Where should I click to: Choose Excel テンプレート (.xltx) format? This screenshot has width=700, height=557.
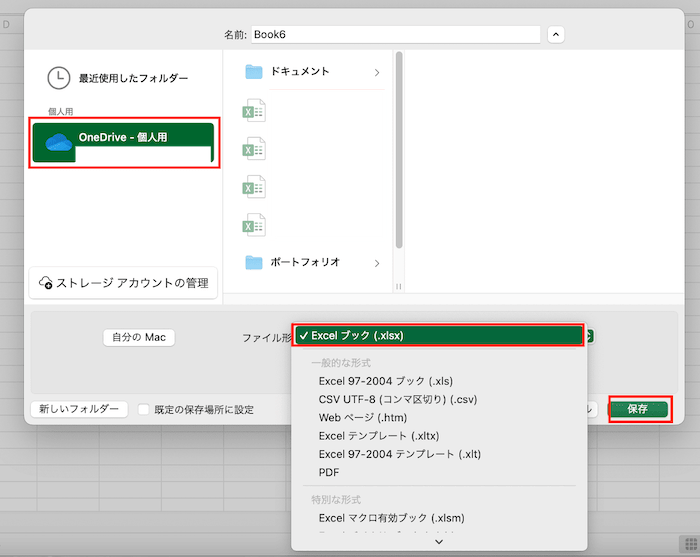(x=379, y=436)
